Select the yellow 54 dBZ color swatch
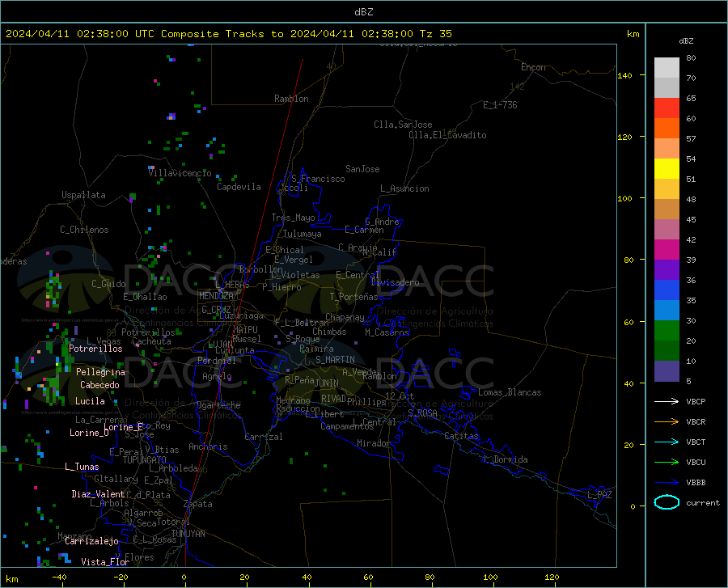728x588 pixels. [x=667, y=169]
